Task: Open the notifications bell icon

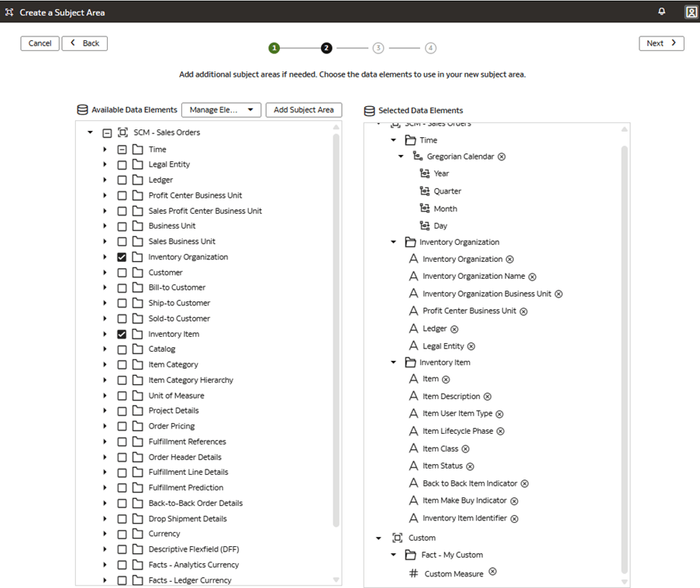Action: [x=663, y=11]
